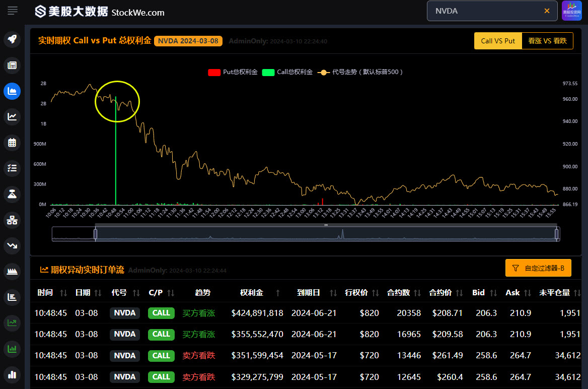
Task: Open the green line chart icon
Action: pos(12,323)
